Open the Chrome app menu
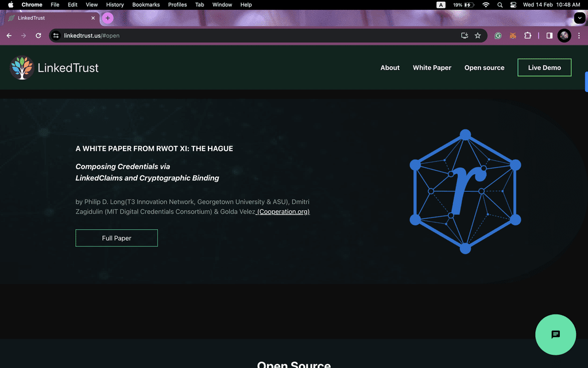588x368 pixels. [32, 5]
